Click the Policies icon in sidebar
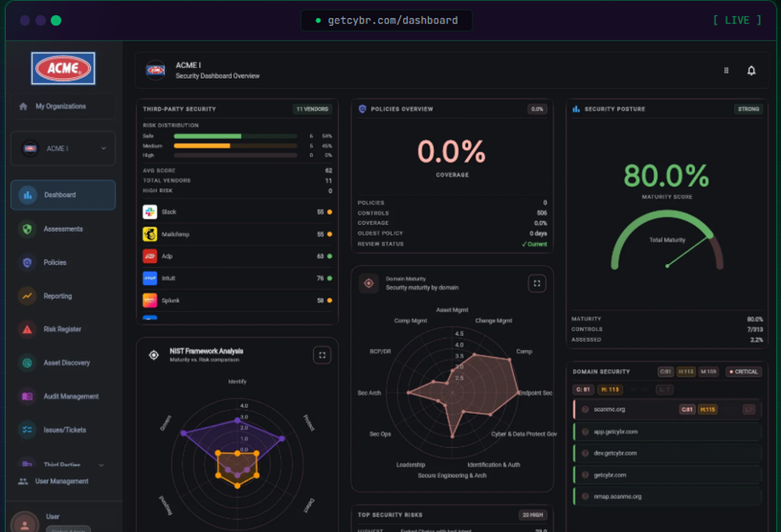This screenshot has height=532, width=781. point(27,262)
